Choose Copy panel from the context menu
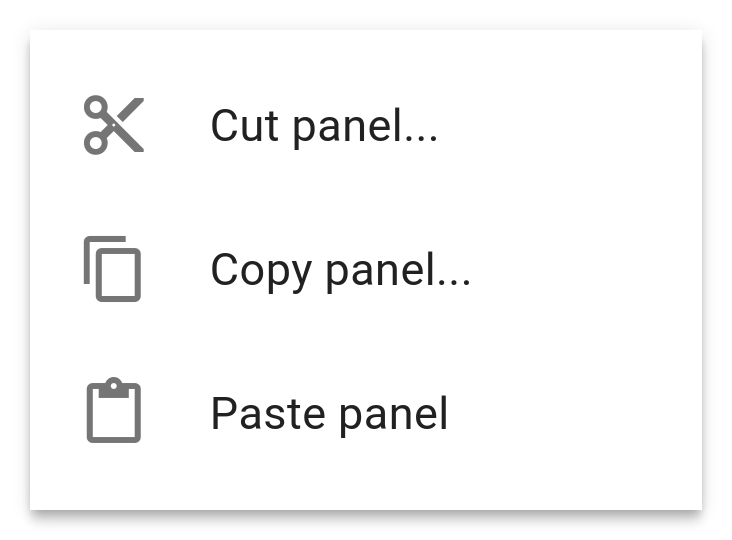732x540 pixels. tap(340, 270)
